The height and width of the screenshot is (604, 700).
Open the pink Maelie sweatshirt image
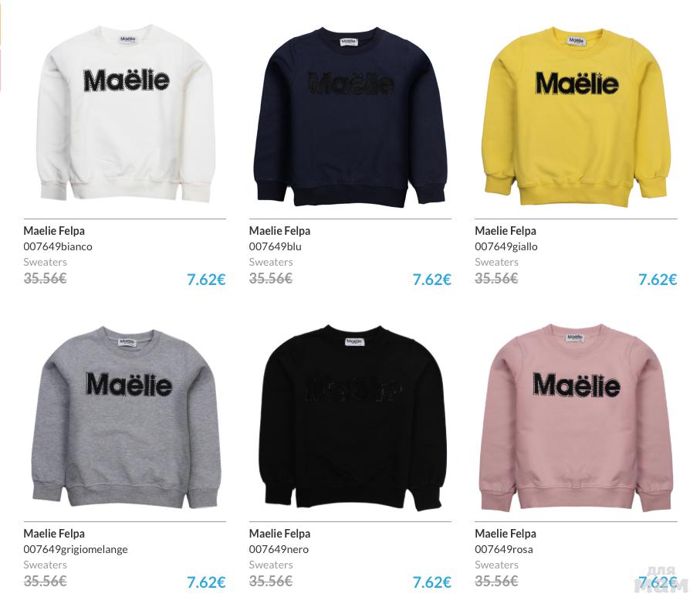pos(576,417)
